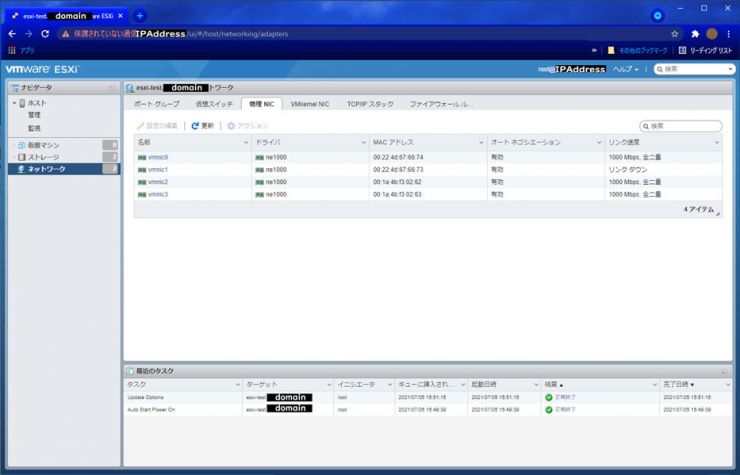The width and height of the screenshot is (740, 475).
Task: Open the vmnic0 adapter link
Action: (158, 157)
